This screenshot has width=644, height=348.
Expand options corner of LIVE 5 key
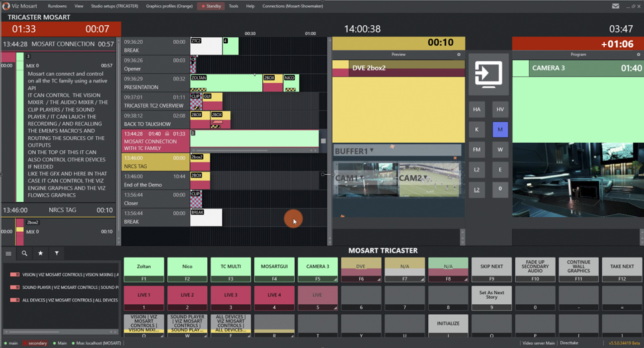[335, 307]
